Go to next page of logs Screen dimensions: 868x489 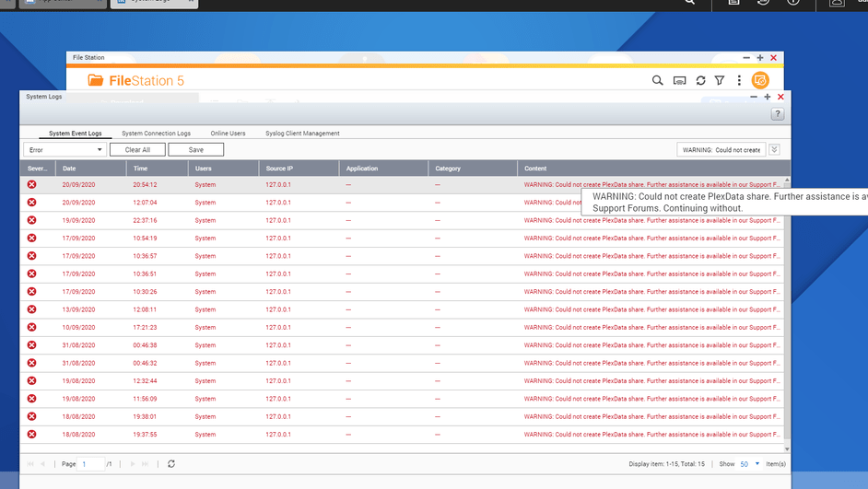133,463
